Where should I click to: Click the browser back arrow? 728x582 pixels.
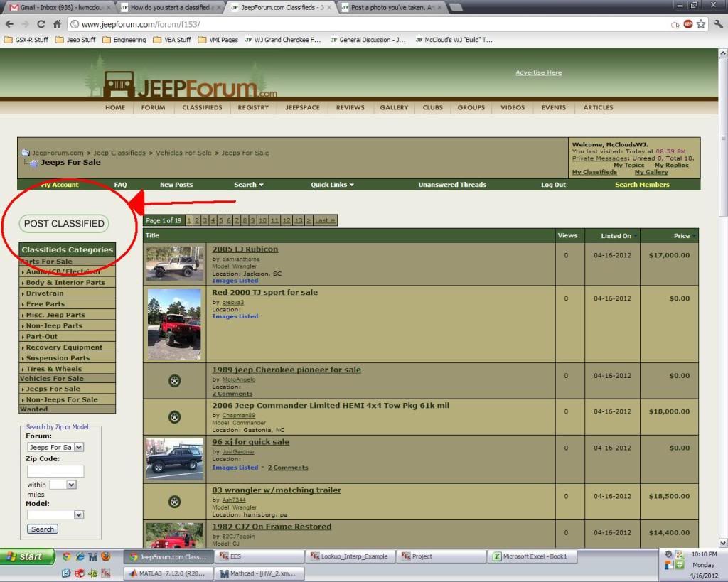pyautogui.click(x=9, y=24)
